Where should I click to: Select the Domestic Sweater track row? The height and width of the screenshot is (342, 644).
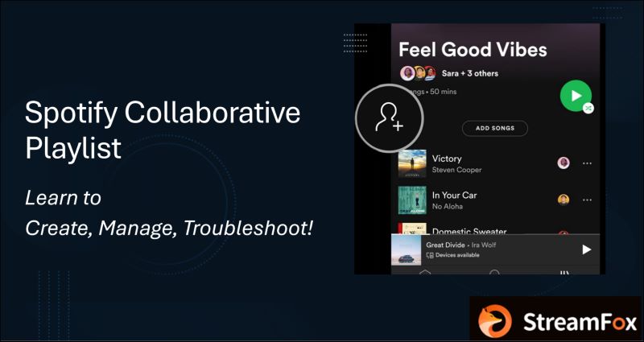[495, 229]
